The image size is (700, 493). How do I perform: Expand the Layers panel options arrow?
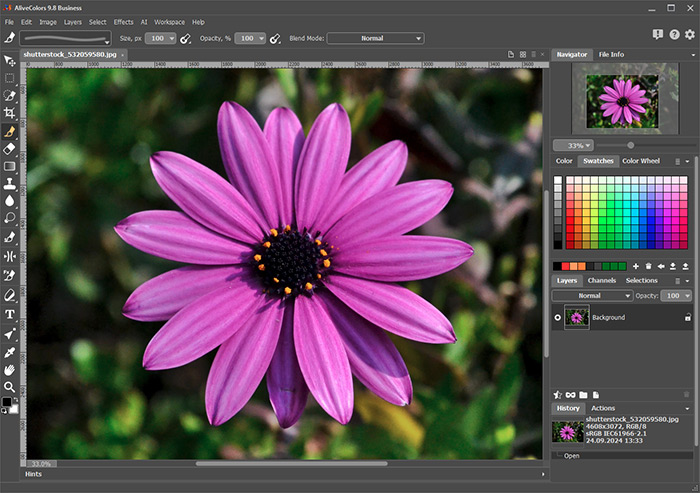[x=687, y=281]
